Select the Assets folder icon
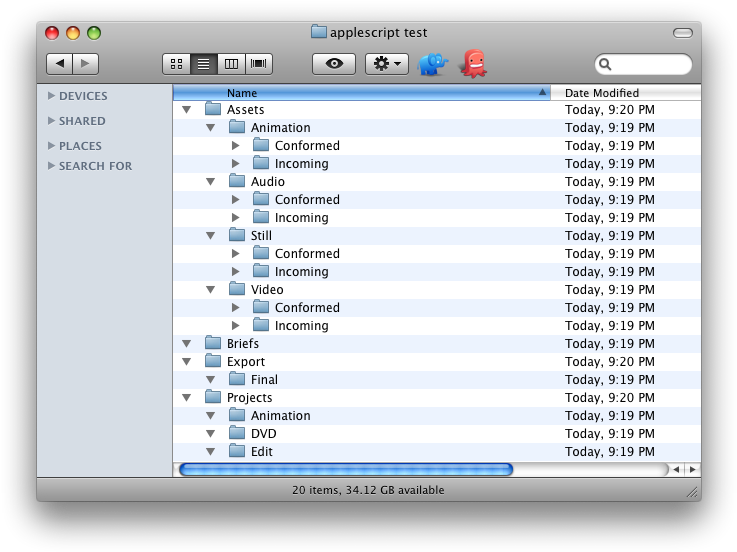Image resolution: width=737 pixels, height=552 pixels. [x=213, y=109]
